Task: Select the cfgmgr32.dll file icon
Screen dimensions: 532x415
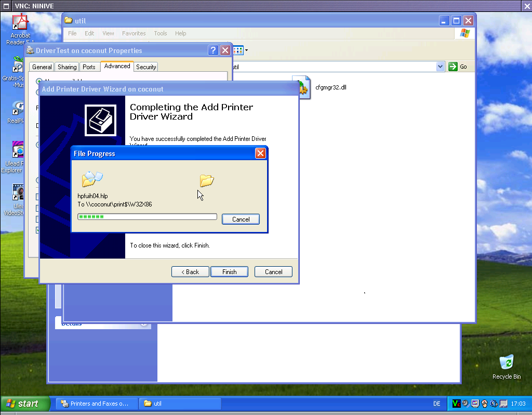Action: tap(301, 87)
